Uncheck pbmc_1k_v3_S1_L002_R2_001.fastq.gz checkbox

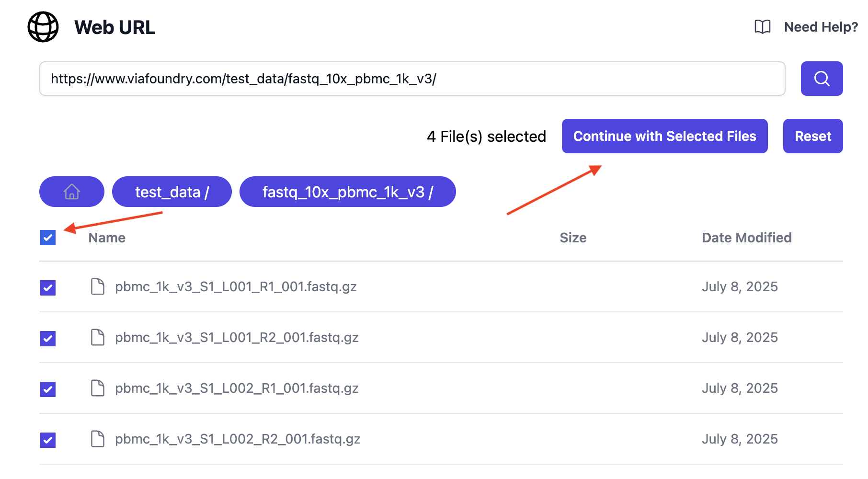[48, 440]
